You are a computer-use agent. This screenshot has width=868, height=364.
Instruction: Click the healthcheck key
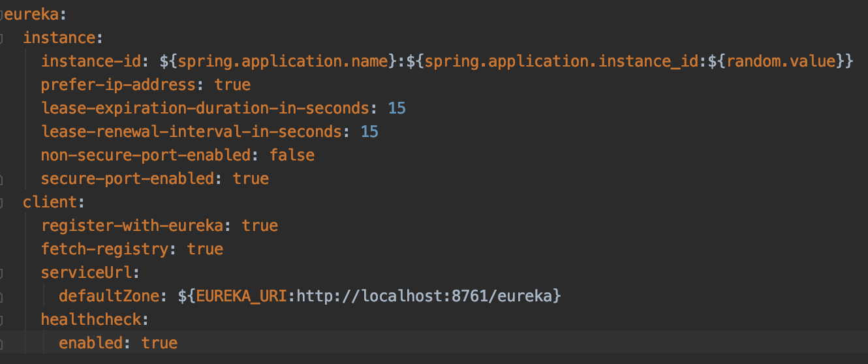click(x=91, y=320)
